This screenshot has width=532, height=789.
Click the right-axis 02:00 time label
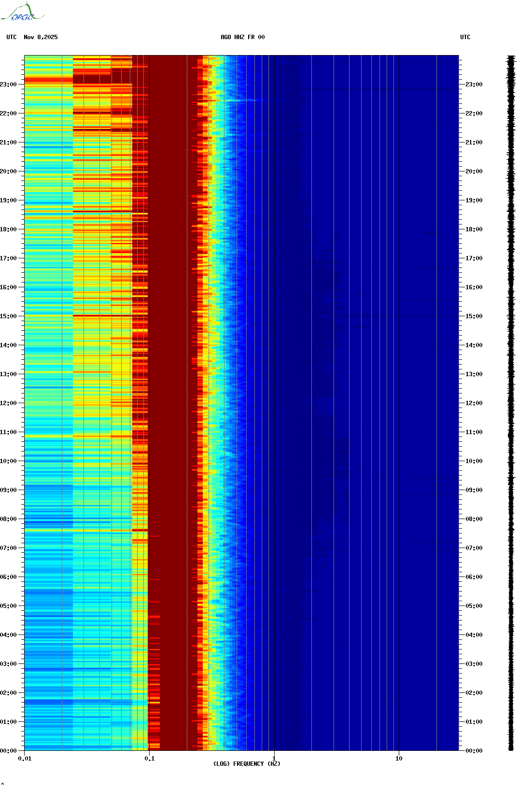474,693
